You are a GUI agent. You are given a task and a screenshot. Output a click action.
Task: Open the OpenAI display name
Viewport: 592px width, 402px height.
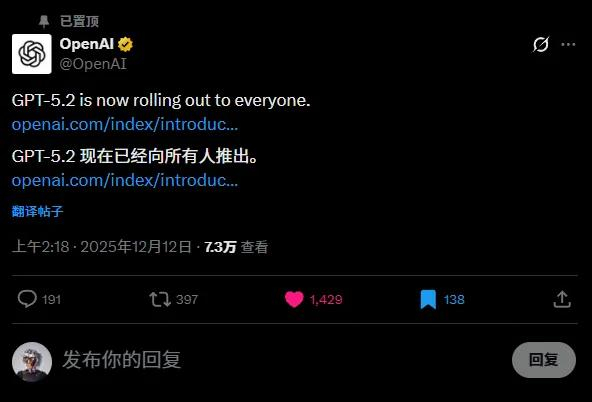pos(86,44)
